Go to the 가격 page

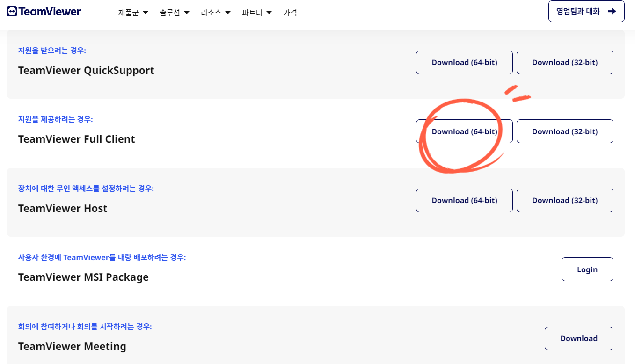pos(290,13)
